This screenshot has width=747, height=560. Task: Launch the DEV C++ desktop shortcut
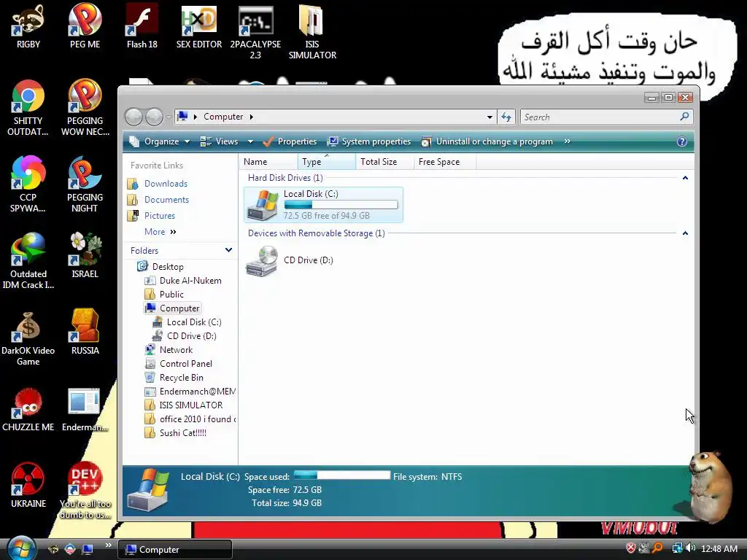point(85,491)
